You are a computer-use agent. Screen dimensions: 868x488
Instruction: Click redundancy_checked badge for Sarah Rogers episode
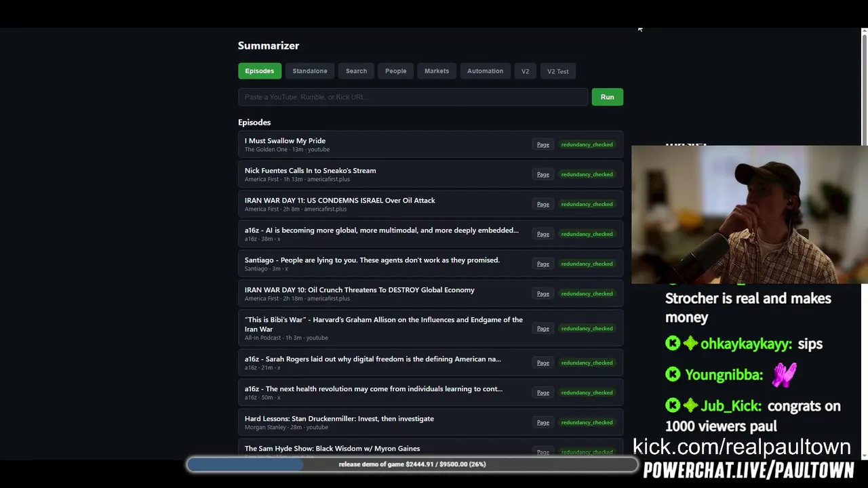(x=587, y=363)
